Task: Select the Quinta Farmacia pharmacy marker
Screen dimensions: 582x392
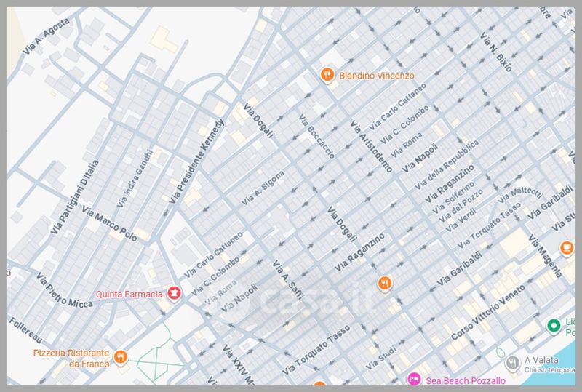Action: point(173,293)
